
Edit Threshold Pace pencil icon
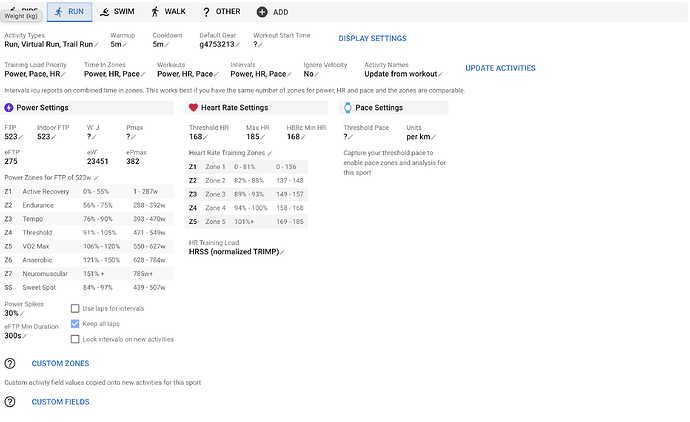pyautogui.click(x=351, y=137)
